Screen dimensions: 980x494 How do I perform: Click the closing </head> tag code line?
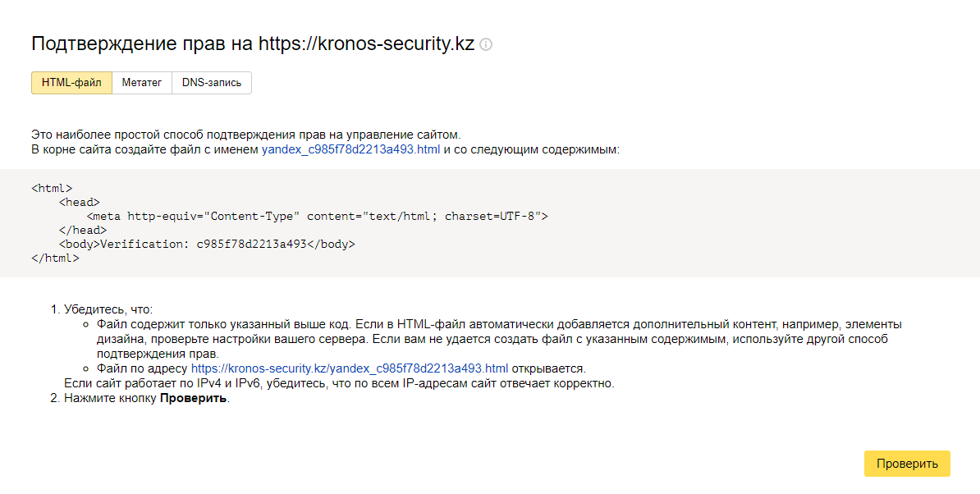82,230
